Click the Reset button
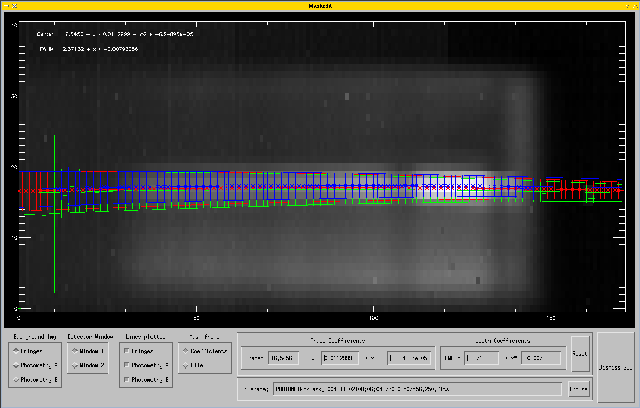 pyautogui.click(x=580, y=354)
